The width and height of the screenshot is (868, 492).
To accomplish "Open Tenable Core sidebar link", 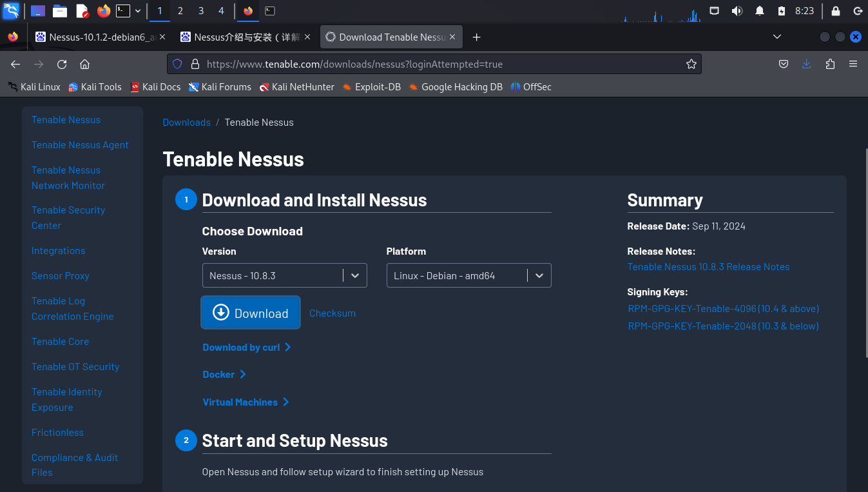I will point(60,342).
